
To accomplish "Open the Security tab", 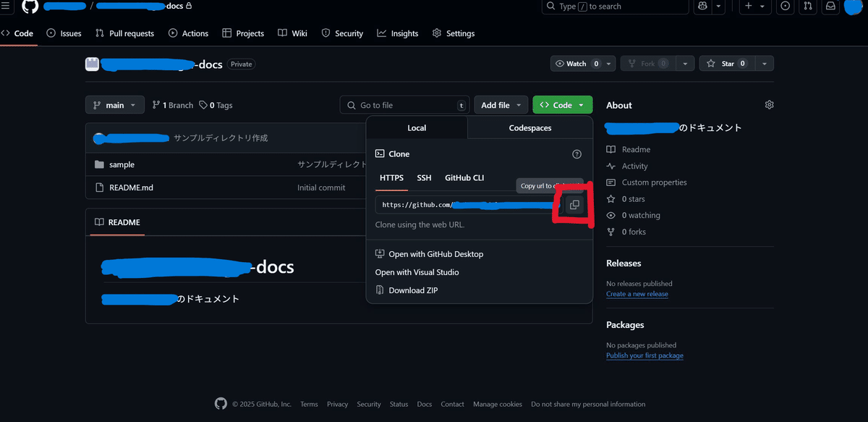I will point(342,33).
